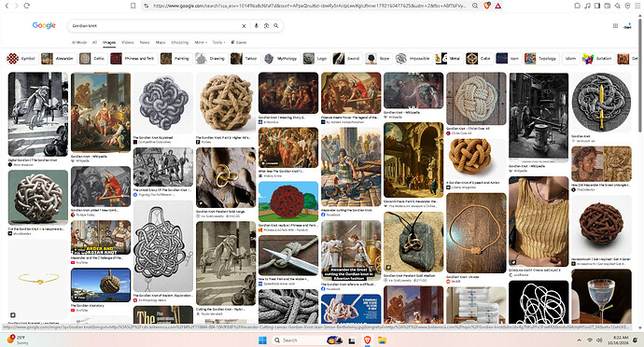The image size is (644, 347).
Task: Start voice search with the microphone icon
Action: (x=257, y=26)
